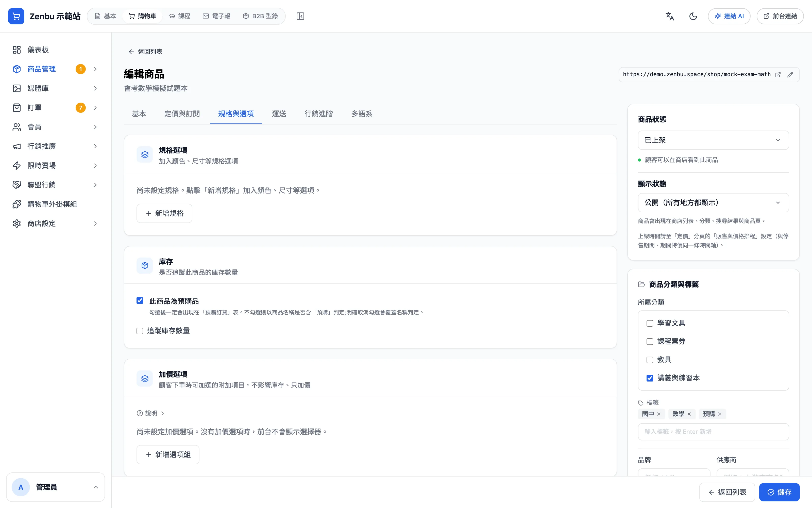Remove the 數學 tag
Screen dimensions: 812x508
pos(689,414)
